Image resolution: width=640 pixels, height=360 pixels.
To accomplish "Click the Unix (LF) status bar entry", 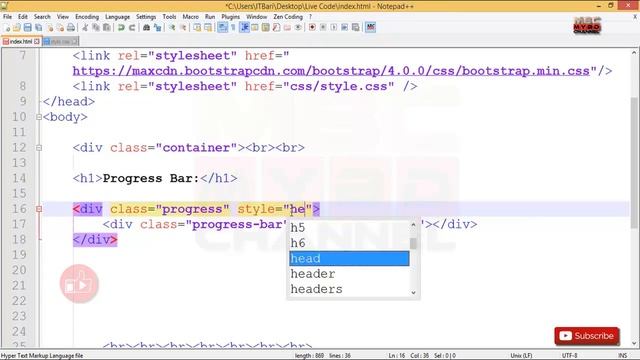I will point(521,356).
